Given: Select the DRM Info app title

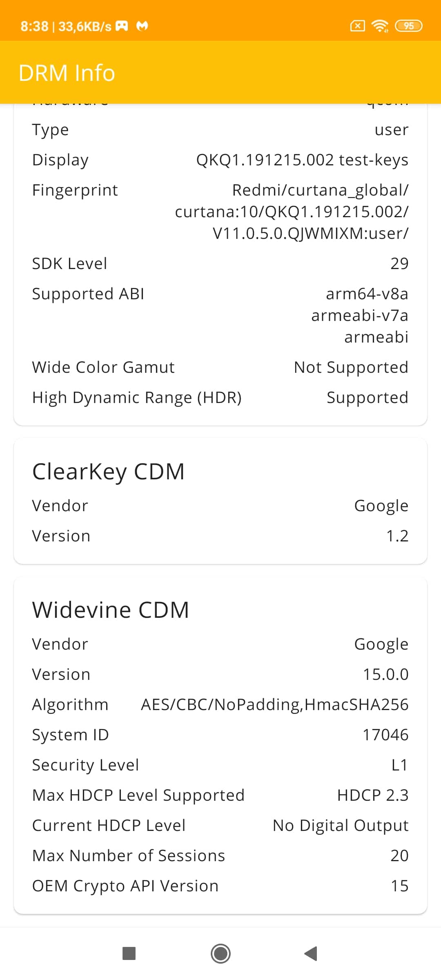Looking at the screenshot, I should (x=67, y=73).
